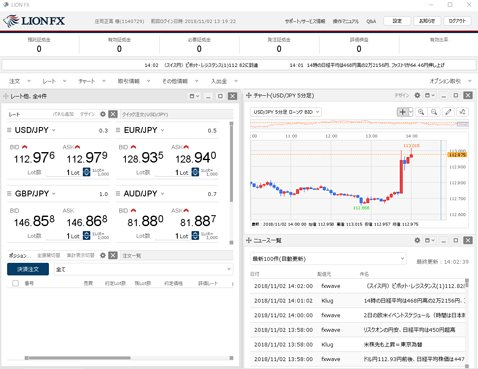Open オプション取引 dropdown
The height and width of the screenshot is (369, 478).
tap(451, 81)
